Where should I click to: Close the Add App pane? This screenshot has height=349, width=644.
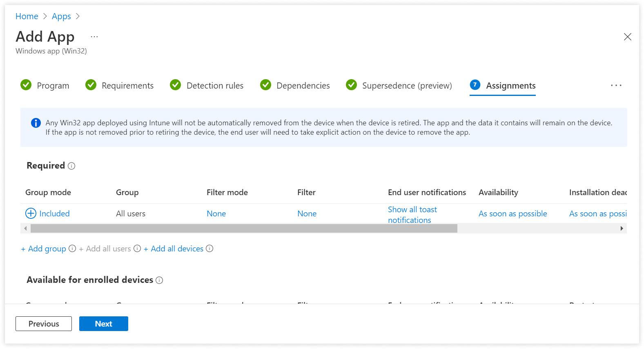pyautogui.click(x=627, y=37)
